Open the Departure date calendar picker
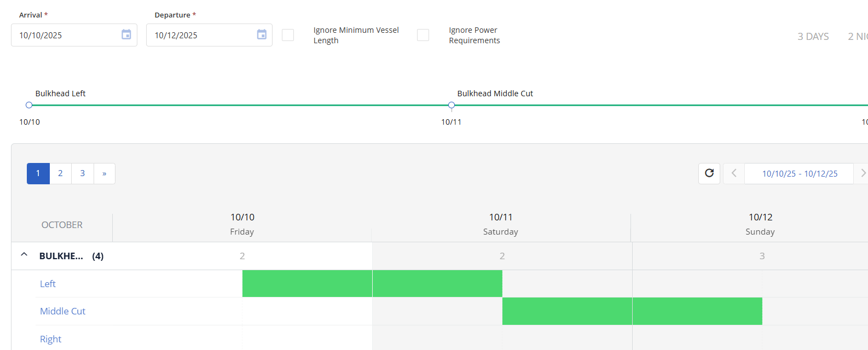The height and width of the screenshot is (350, 868). (x=262, y=35)
